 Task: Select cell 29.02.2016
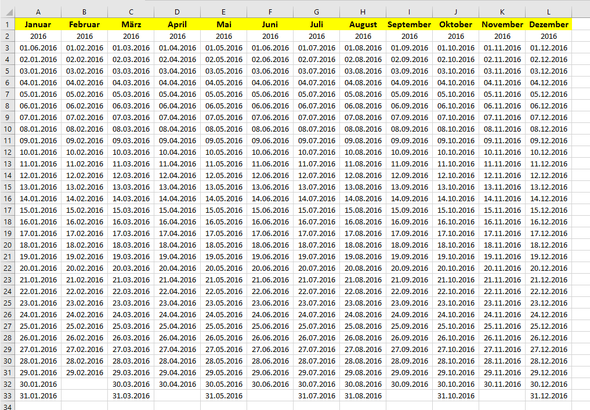(x=84, y=373)
